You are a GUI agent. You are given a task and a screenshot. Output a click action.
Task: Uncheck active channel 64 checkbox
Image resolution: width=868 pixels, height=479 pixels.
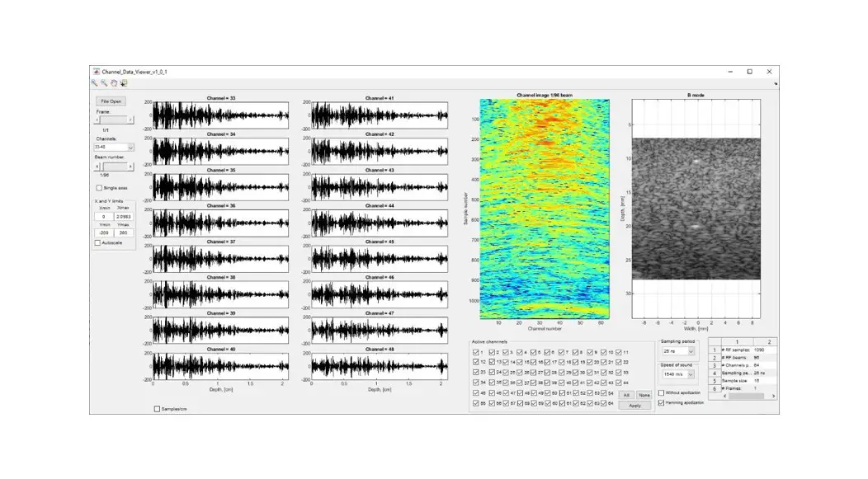tap(604, 403)
